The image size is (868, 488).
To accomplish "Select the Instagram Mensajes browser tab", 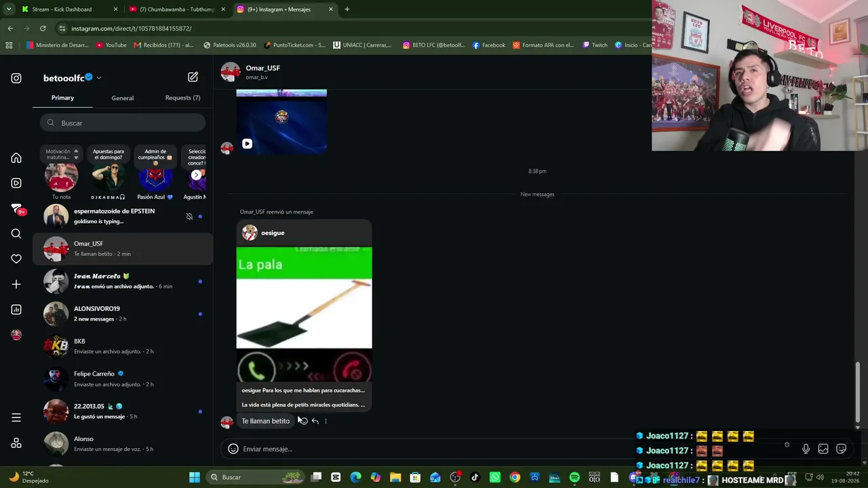I will pos(284,9).
